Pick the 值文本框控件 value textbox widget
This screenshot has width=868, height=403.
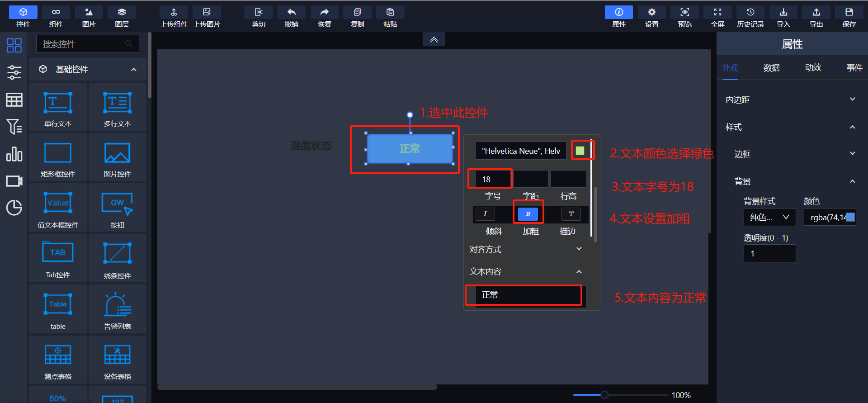coord(58,209)
